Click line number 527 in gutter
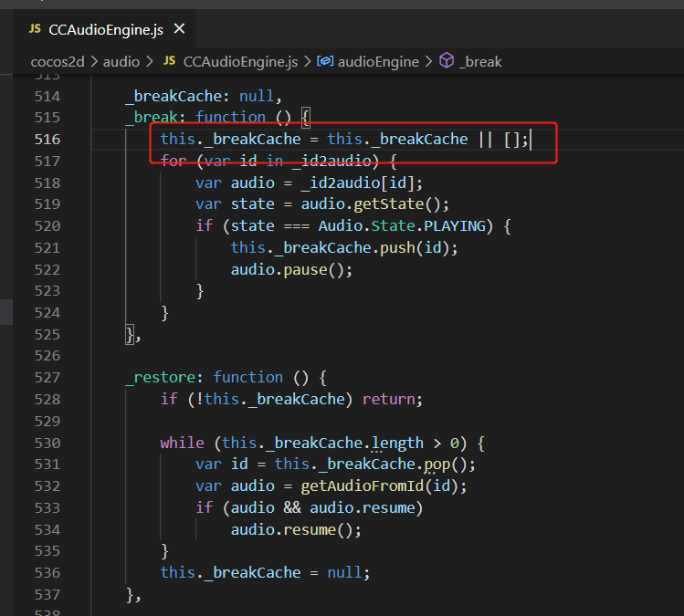The image size is (684, 616). click(x=47, y=378)
